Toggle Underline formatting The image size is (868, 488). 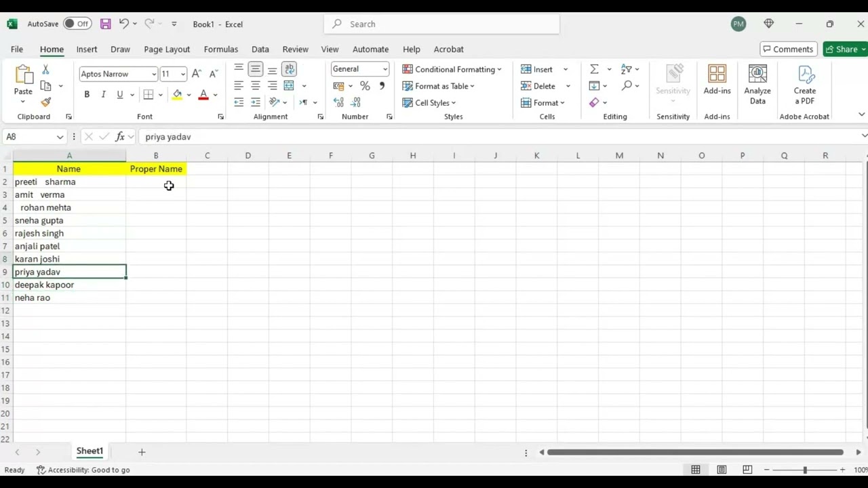119,94
